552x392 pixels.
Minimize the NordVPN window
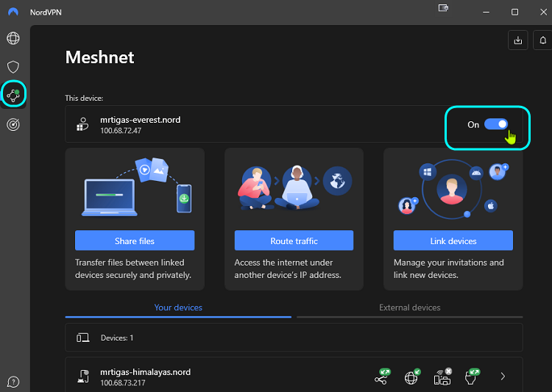(x=486, y=12)
